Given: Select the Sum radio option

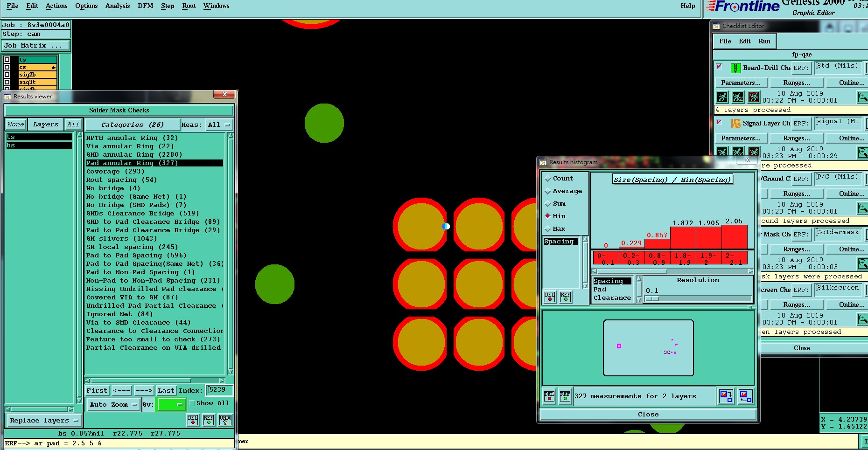Looking at the screenshot, I should [548, 204].
